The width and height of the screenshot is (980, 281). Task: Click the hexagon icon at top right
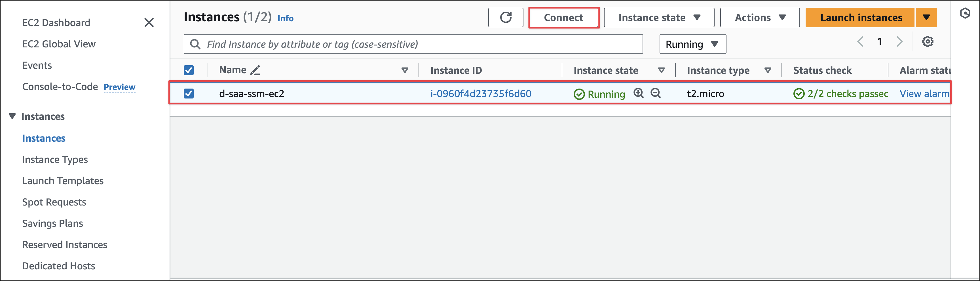(x=965, y=13)
